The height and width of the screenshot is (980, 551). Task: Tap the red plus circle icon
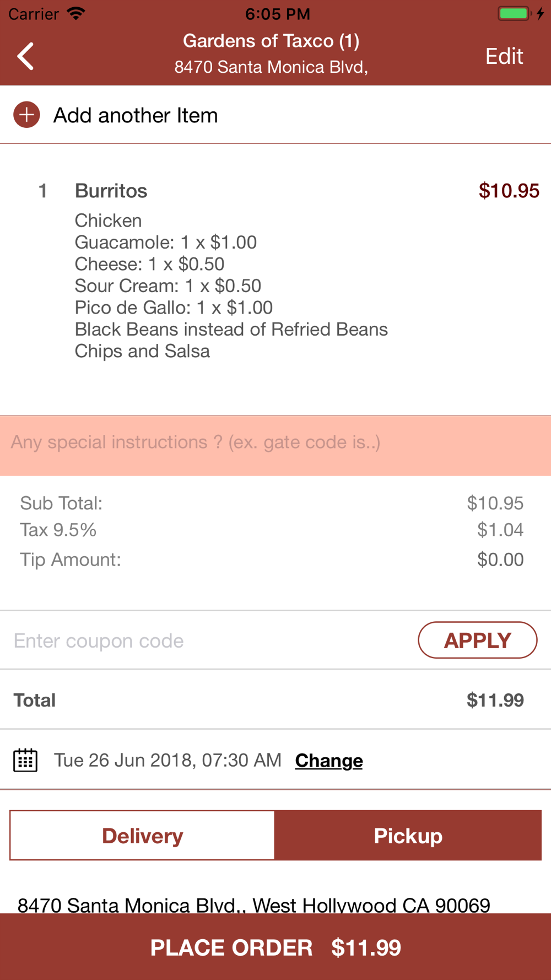point(26,115)
